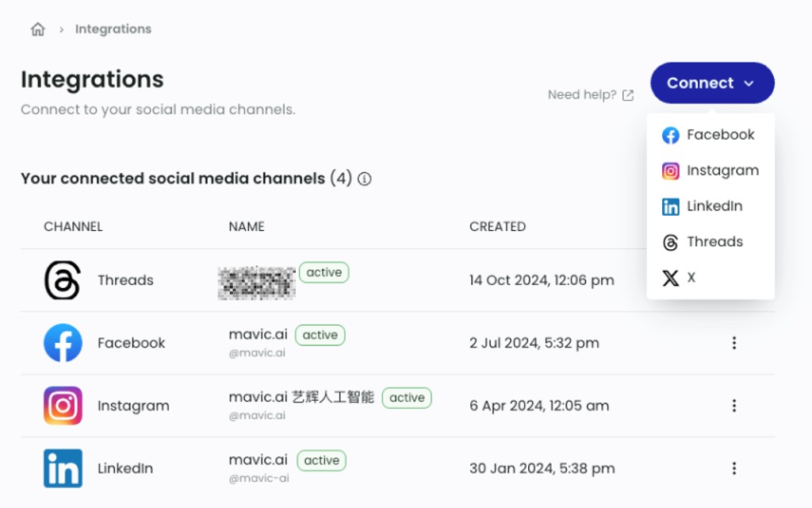Click the NAME column header
Screen dimensions: 812x508
pos(247,226)
